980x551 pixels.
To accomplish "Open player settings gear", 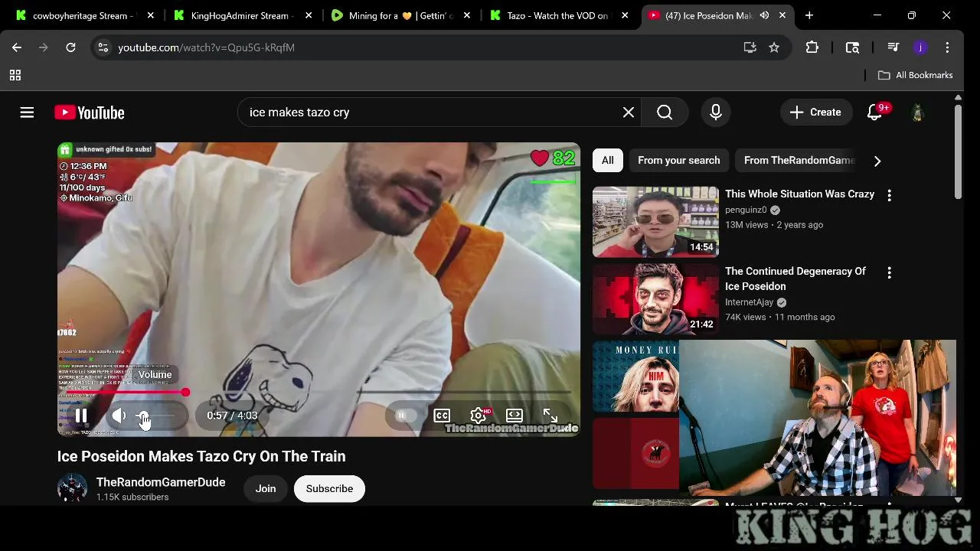I will 479,416.
